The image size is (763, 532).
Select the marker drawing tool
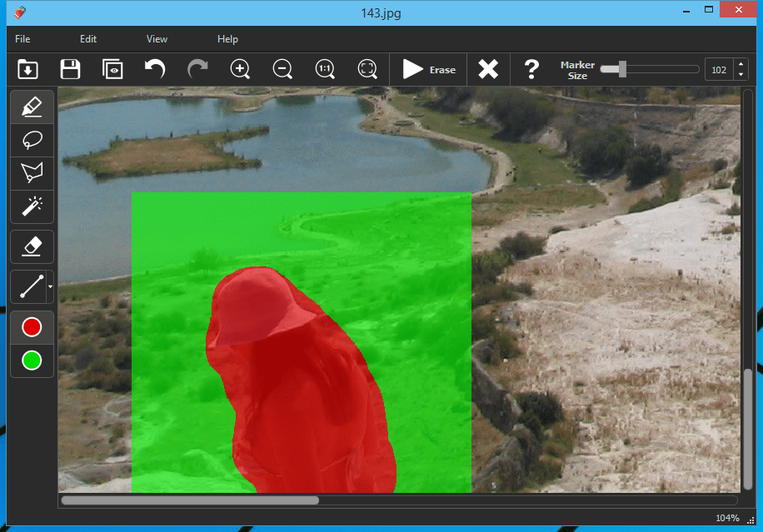32,107
